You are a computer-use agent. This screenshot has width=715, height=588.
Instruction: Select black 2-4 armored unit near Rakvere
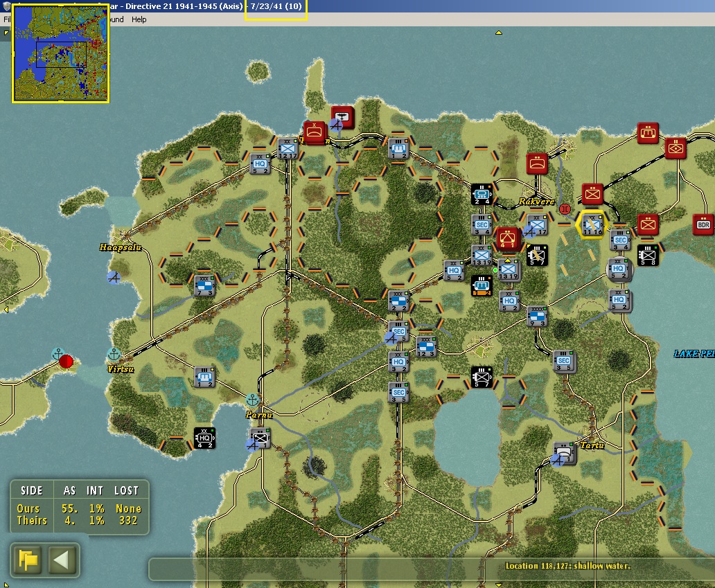point(481,195)
